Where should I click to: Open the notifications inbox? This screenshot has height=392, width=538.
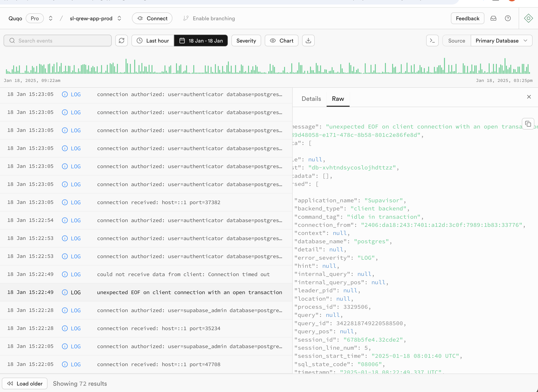click(x=493, y=18)
